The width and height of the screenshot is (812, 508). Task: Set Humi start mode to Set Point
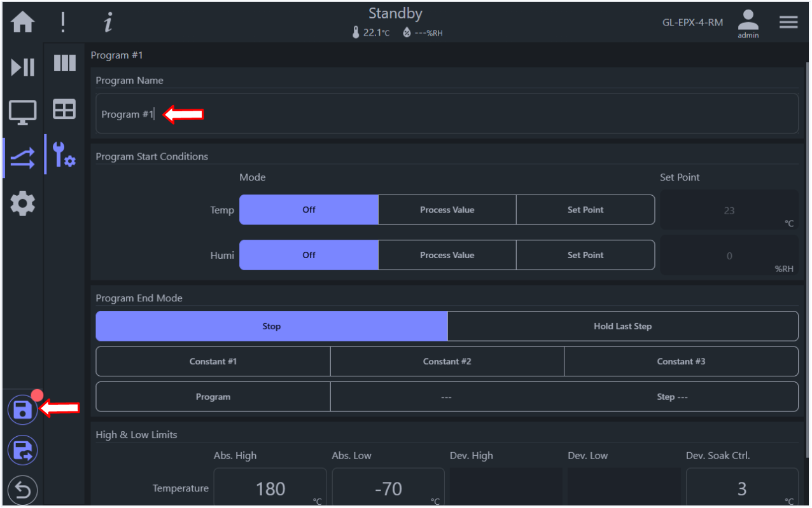point(585,255)
